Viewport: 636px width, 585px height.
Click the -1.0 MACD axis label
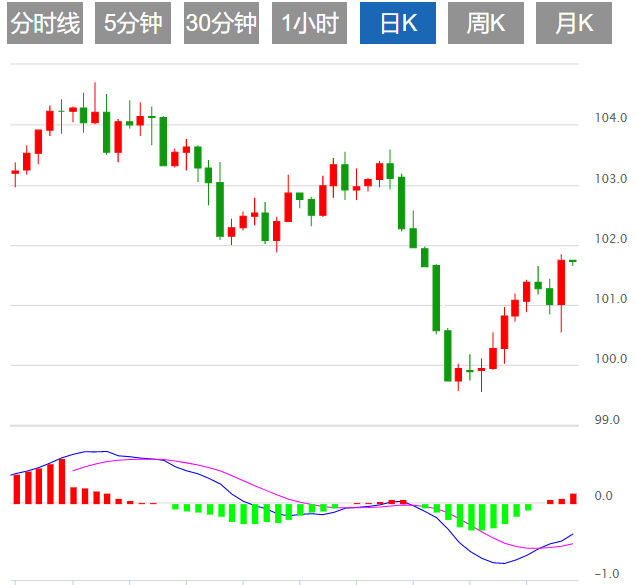click(604, 573)
